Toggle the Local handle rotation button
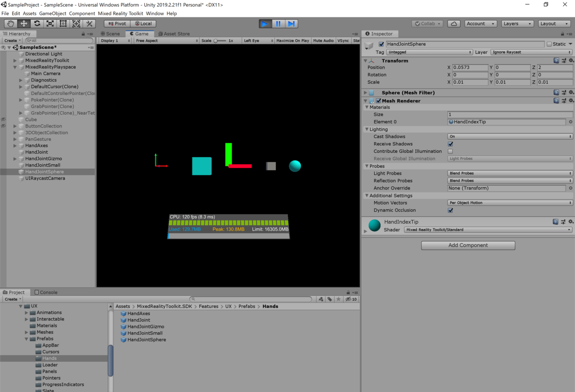The width and height of the screenshot is (575, 392). click(143, 23)
